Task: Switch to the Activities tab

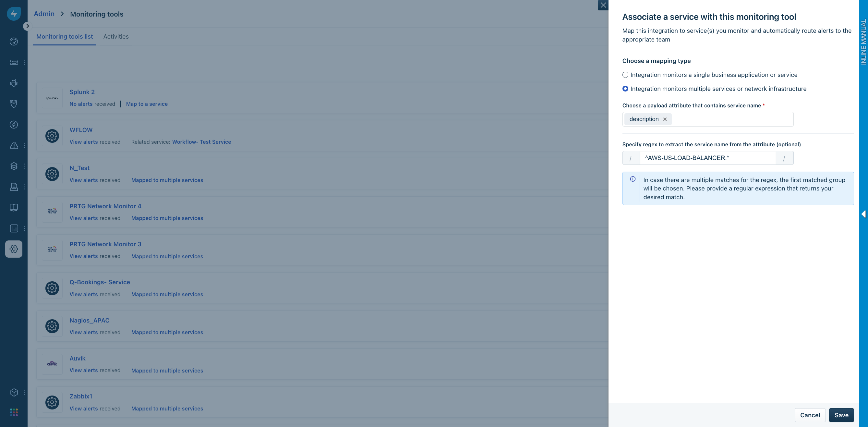Action: (116, 37)
